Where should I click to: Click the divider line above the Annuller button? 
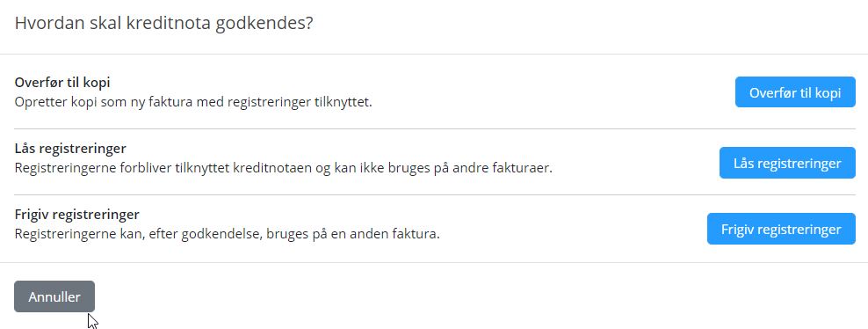pos(434,262)
